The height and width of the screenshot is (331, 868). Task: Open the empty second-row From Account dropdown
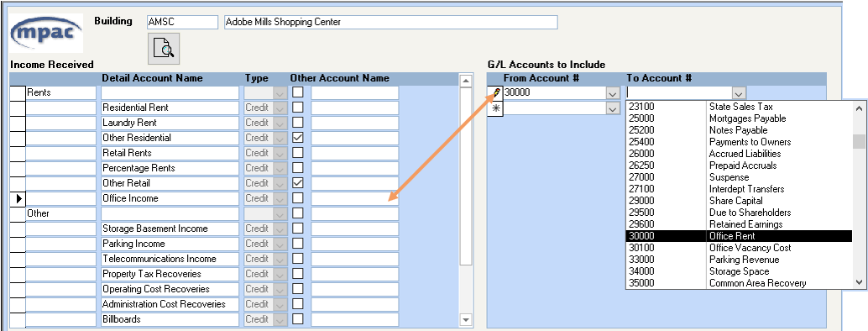[612, 108]
